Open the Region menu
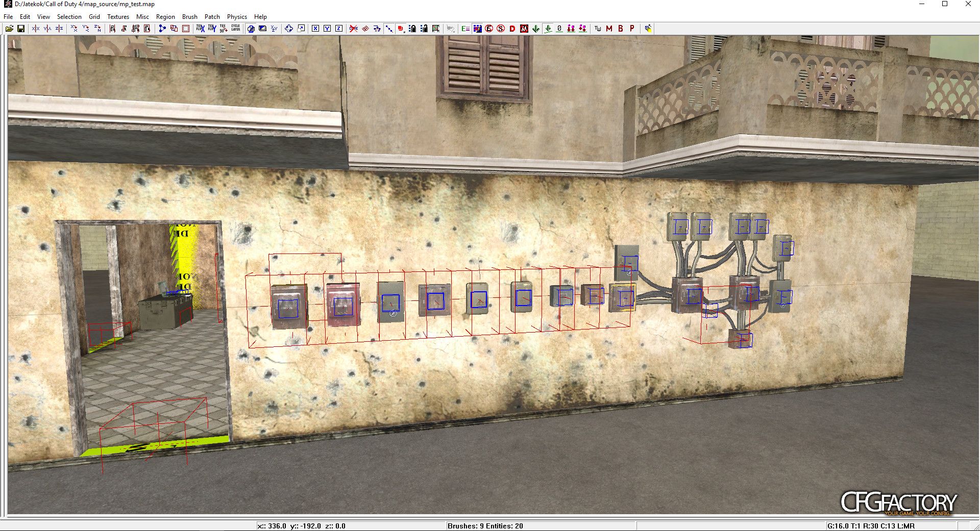This screenshot has height=531, width=980. pyautogui.click(x=165, y=17)
